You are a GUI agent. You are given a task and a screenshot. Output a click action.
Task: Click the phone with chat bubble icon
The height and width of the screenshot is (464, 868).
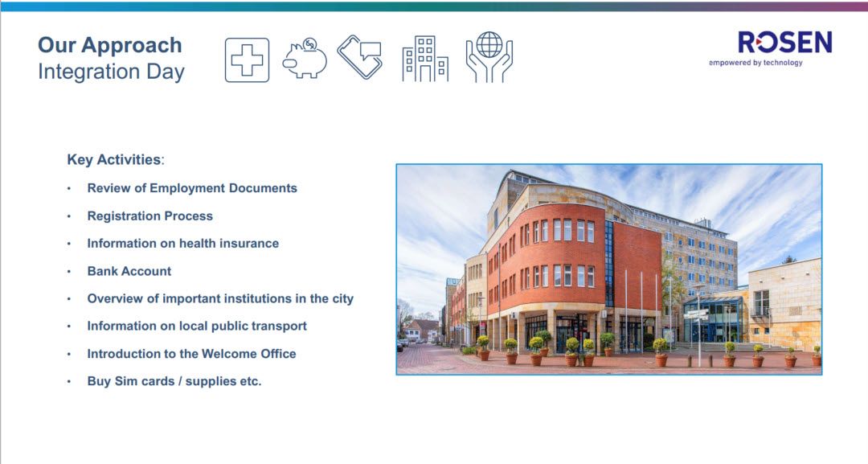click(360, 56)
